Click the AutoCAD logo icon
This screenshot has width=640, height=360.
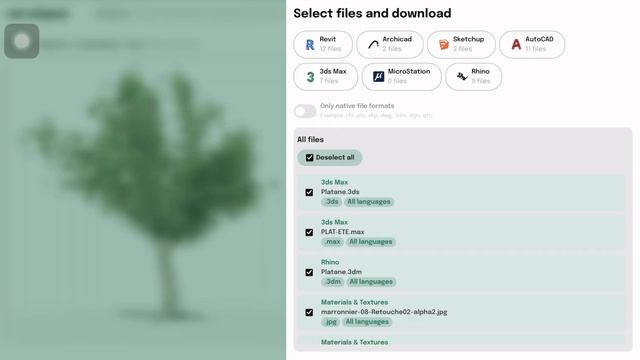coord(516,44)
